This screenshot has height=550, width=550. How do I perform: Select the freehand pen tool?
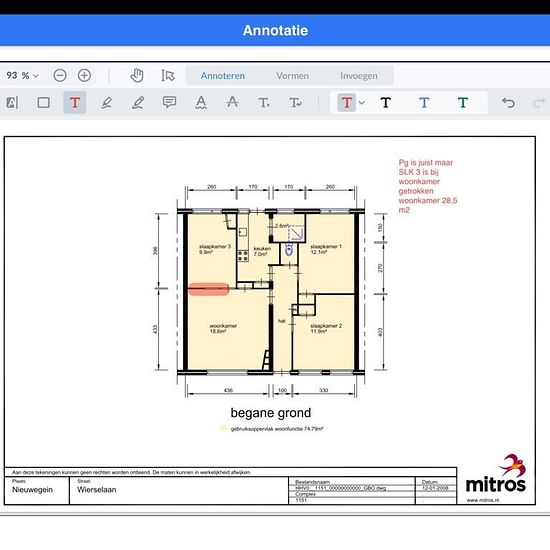138,103
